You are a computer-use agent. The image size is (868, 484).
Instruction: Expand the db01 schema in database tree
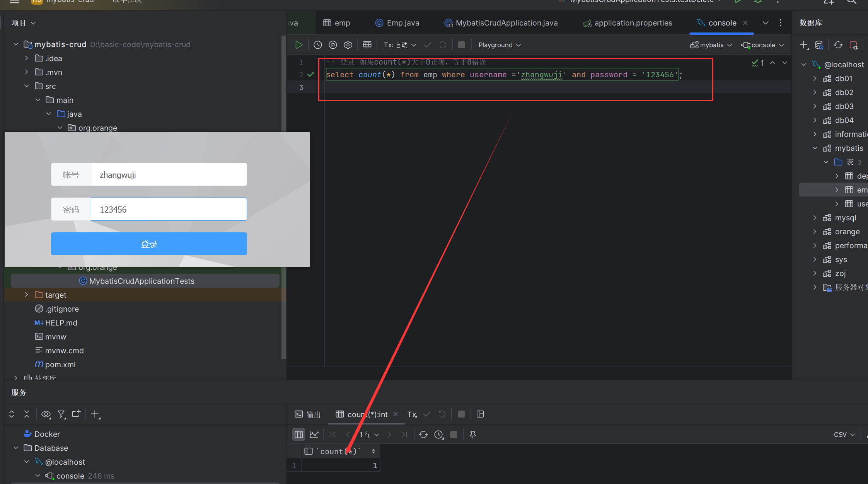[815, 78]
